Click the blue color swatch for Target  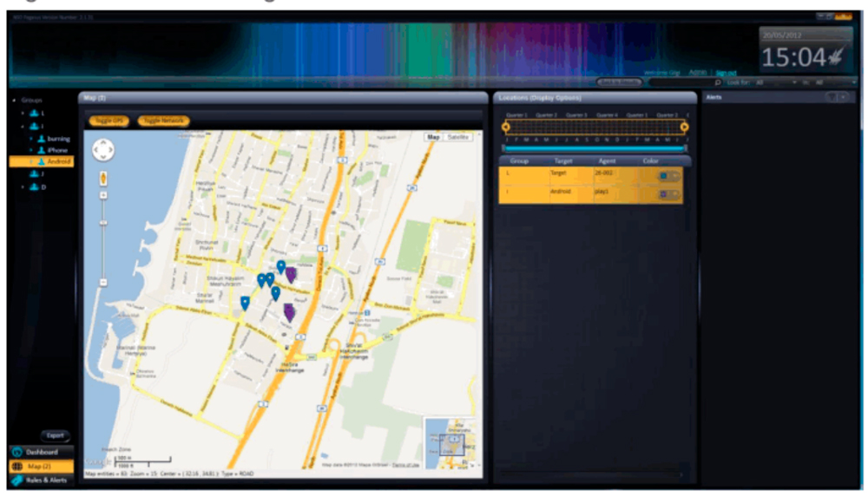(663, 176)
